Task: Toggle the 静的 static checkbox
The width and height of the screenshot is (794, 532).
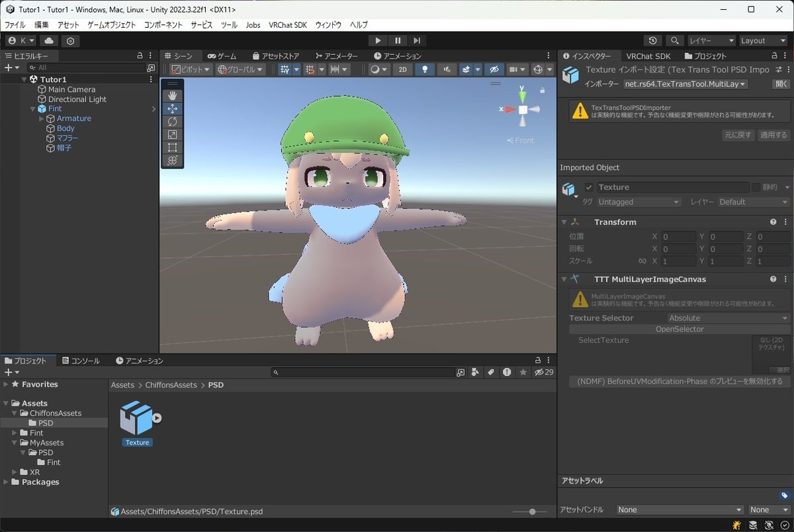Action: pyautogui.click(x=756, y=187)
